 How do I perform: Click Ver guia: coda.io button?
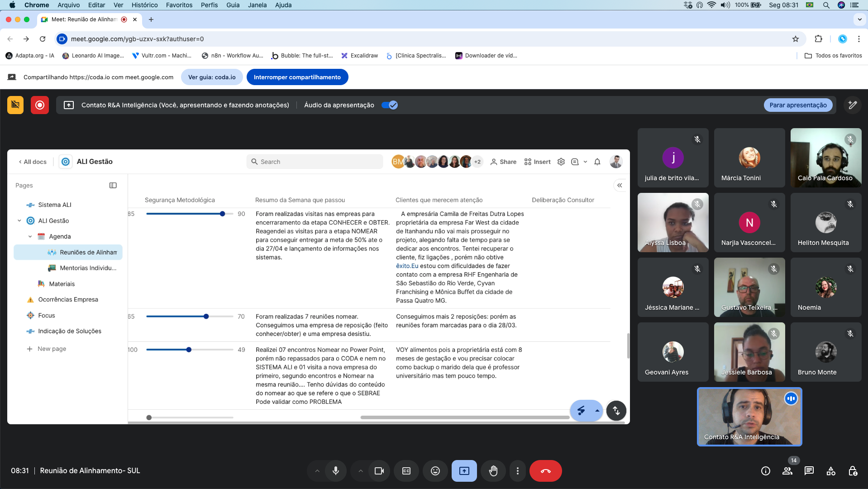pos(212,77)
